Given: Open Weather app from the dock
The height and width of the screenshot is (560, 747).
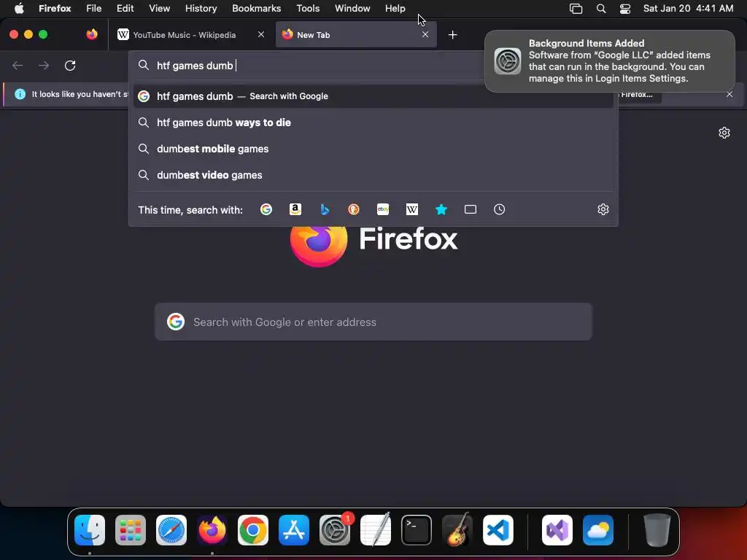Looking at the screenshot, I should (x=598, y=530).
